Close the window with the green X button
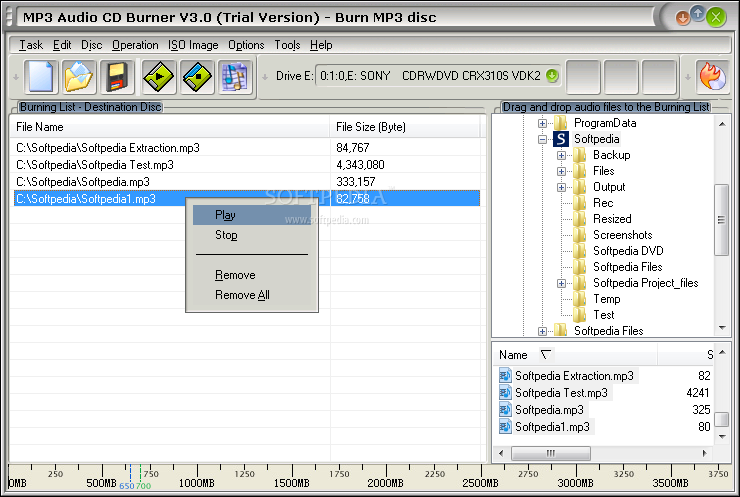 716,17
